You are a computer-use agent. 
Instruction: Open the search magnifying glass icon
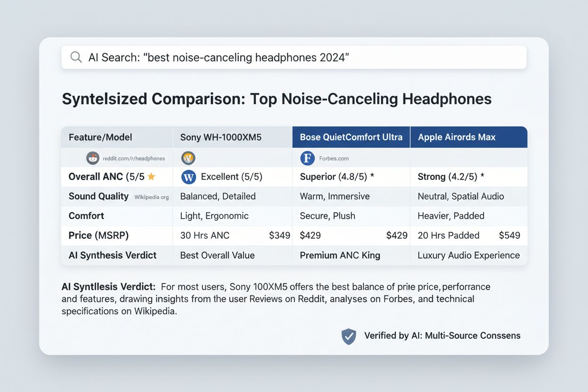tap(76, 57)
